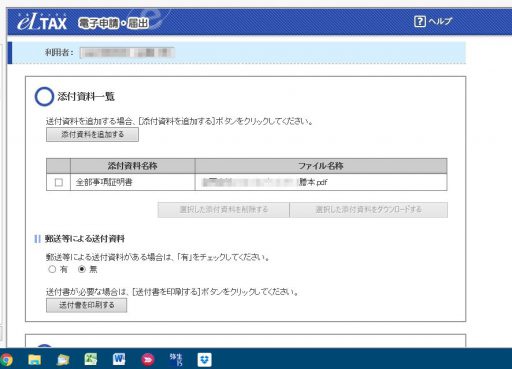Click the 郵送等による送付資料 heading
Viewport: 512px width, 369px height.
coord(85,239)
